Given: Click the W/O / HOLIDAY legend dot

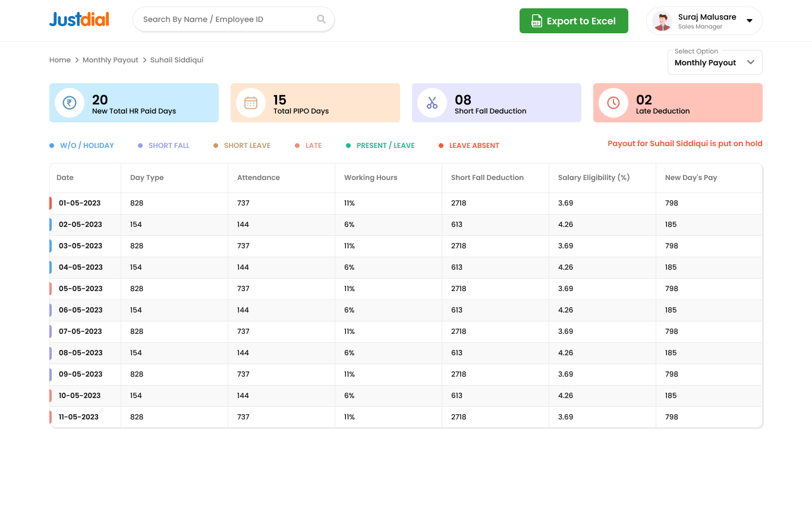Looking at the screenshot, I should point(52,146).
